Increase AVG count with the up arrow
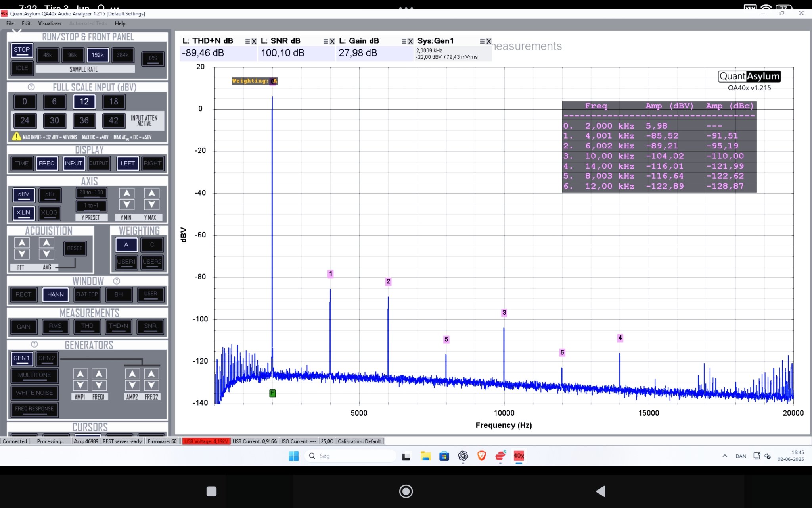This screenshot has height=508, width=812. 46,242
